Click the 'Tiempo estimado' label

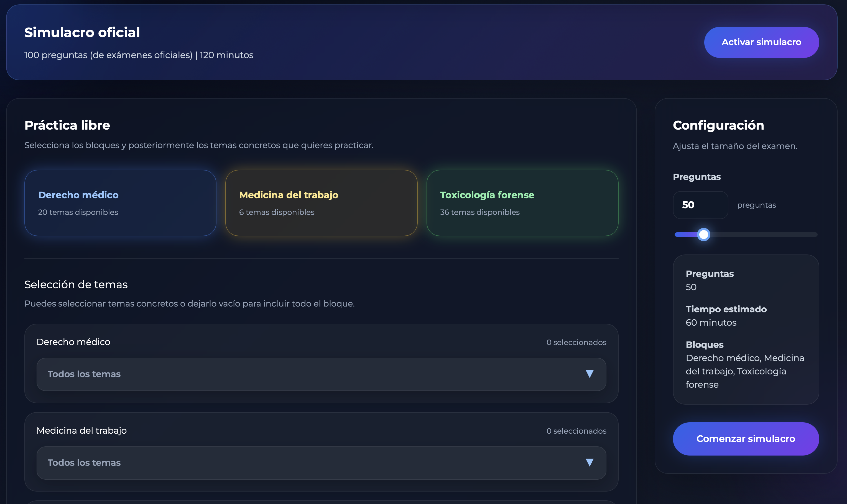(726, 309)
